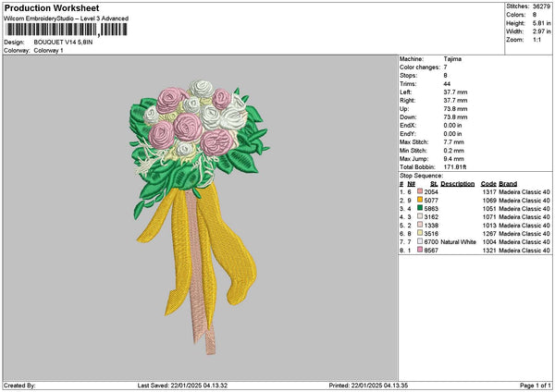The width and height of the screenshot is (555, 392).
Task: Click the pink color swatch for stop 1
Action: coord(420,191)
